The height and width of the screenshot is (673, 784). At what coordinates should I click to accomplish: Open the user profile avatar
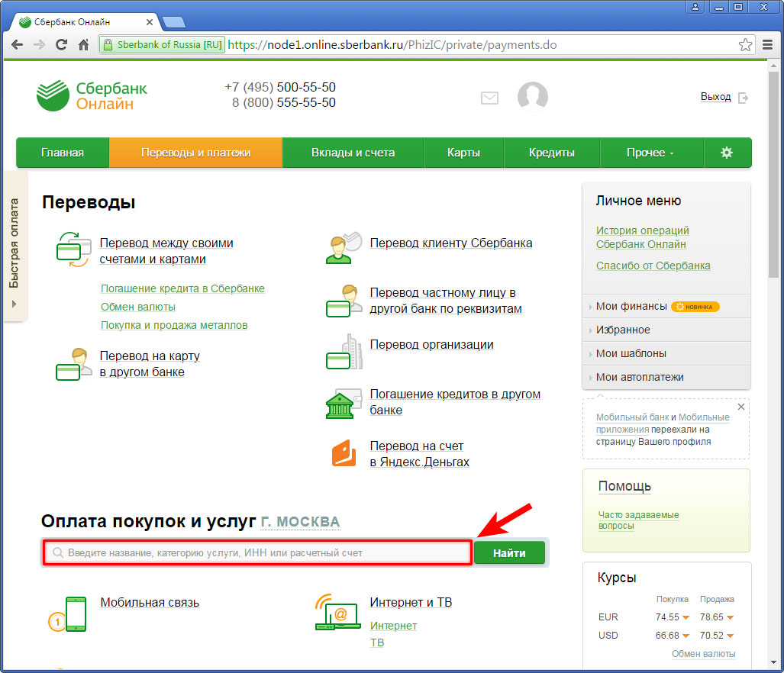click(x=533, y=96)
